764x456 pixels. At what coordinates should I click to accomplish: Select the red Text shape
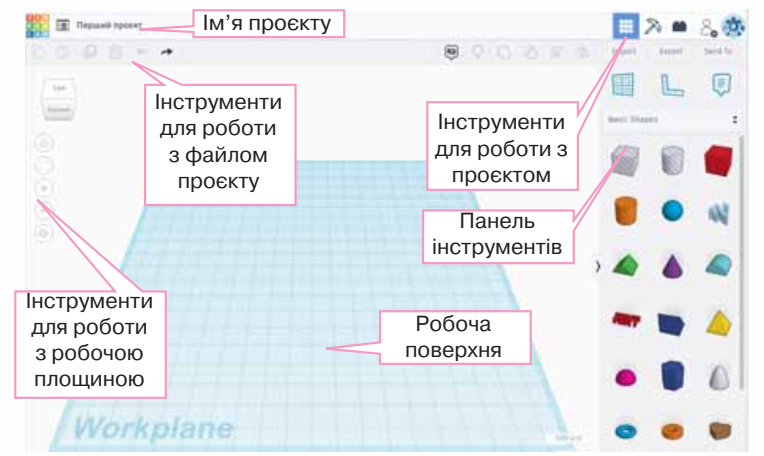point(624,321)
